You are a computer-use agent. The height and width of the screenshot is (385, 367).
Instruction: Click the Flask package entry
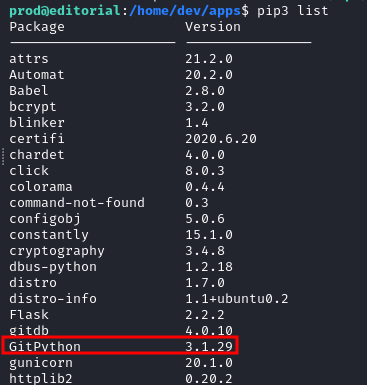29,315
